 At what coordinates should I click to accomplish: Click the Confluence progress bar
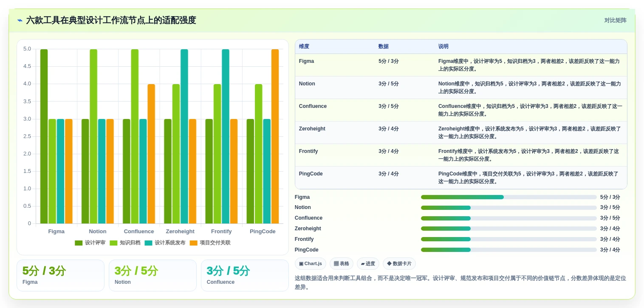(509, 218)
